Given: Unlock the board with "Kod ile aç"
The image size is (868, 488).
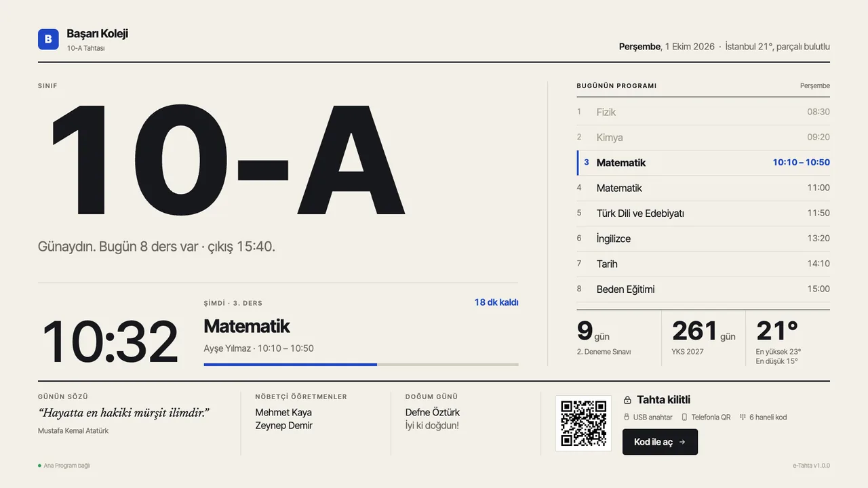Looking at the screenshot, I should [x=660, y=442].
